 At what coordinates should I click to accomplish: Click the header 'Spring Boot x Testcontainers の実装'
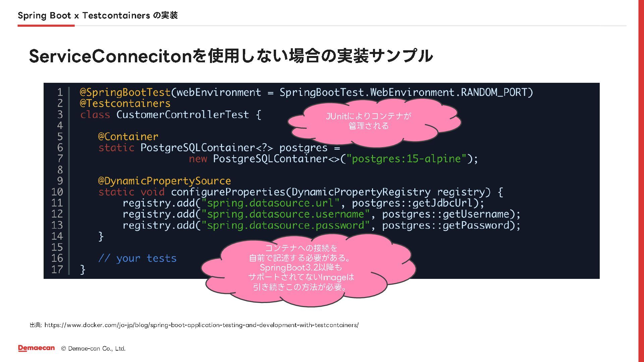[x=98, y=15]
